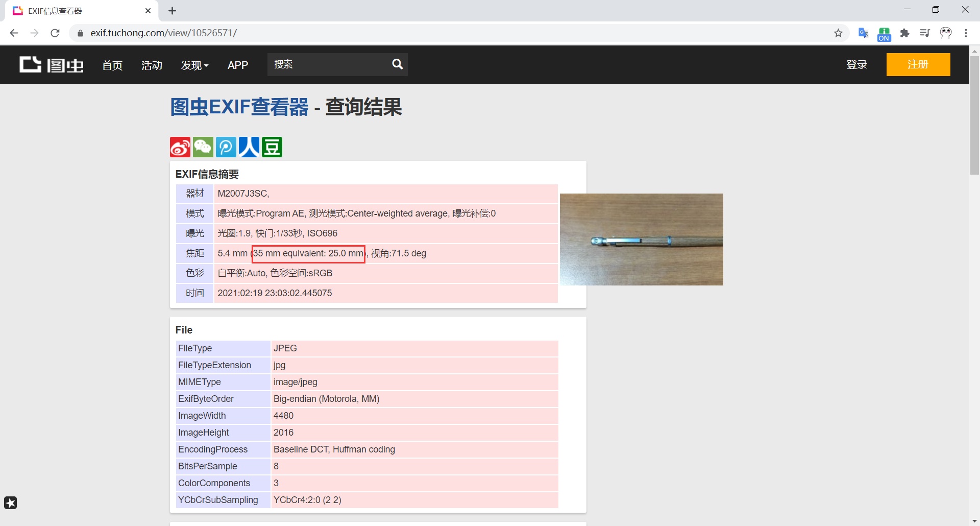Click browser forward arrow
The width and height of the screenshot is (980, 526).
coord(34,33)
